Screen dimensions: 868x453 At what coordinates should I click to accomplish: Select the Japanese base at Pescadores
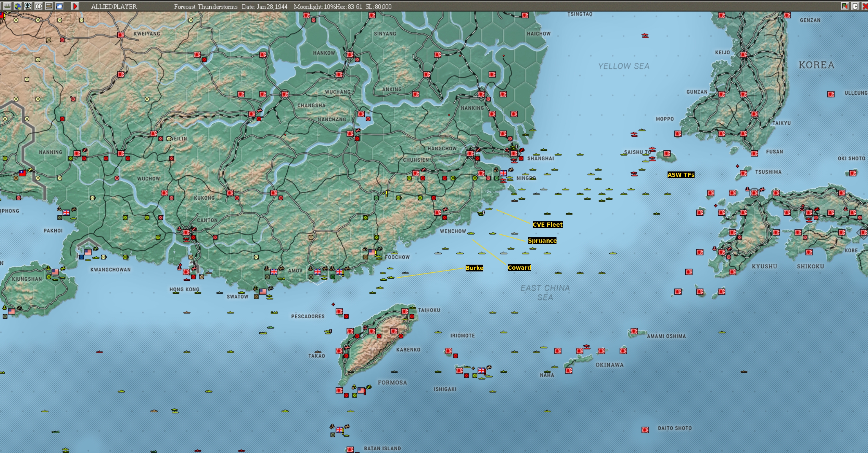[x=339, y=311]
